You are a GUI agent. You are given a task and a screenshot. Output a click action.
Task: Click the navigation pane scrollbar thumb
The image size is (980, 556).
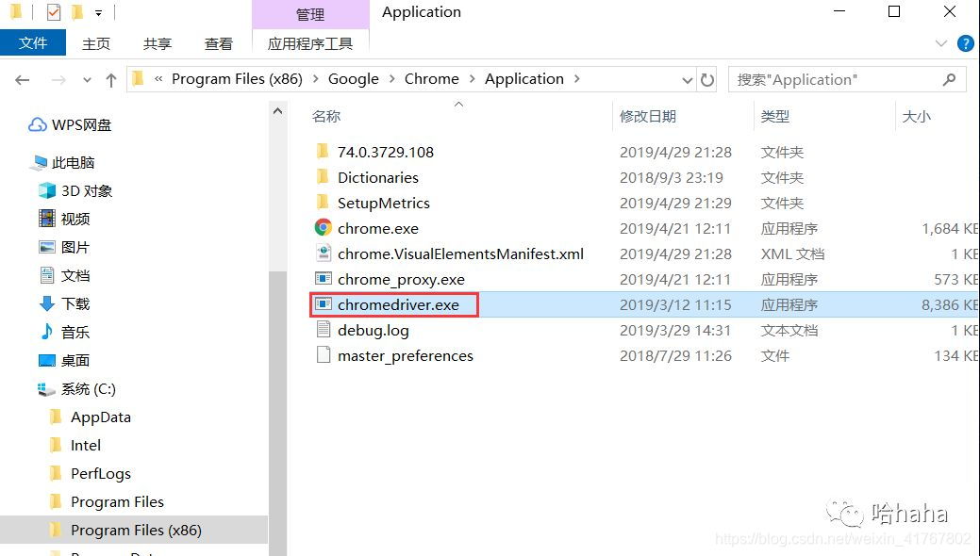[x=278, y=413]
